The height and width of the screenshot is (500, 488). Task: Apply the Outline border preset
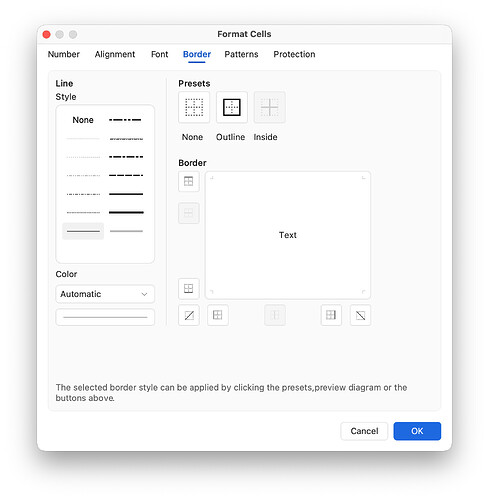(x=232, y=107)
